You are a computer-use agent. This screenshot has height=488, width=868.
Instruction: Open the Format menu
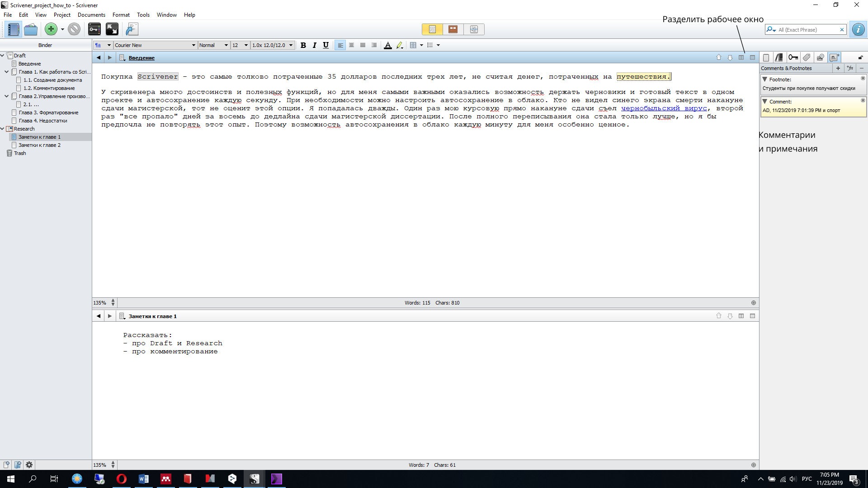(121, 15)
